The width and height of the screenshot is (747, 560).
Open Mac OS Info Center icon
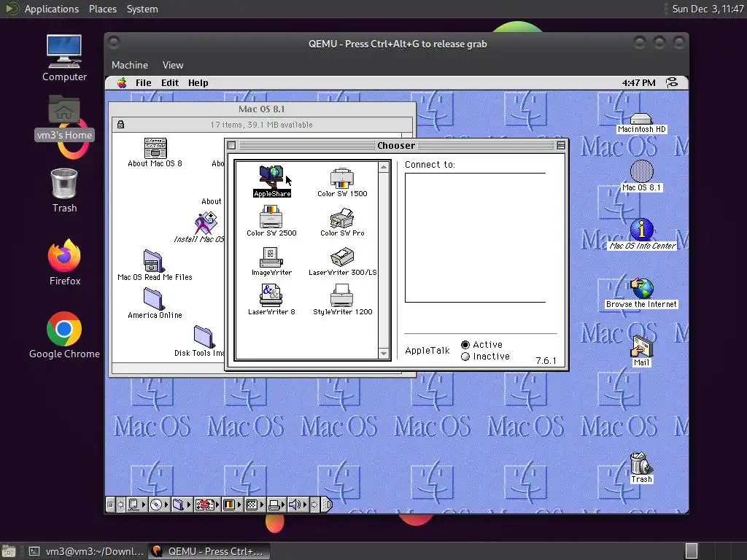click(642, 234)
